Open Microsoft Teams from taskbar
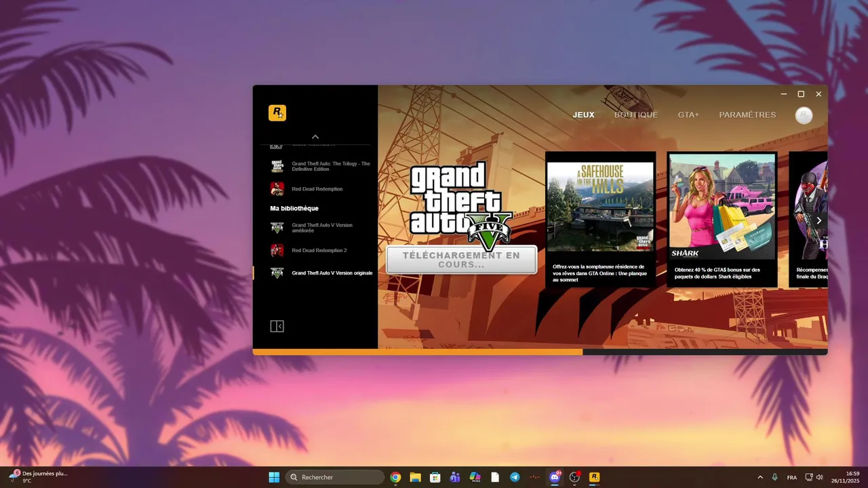This screenshot has height=488, width=868. point(455,477)
